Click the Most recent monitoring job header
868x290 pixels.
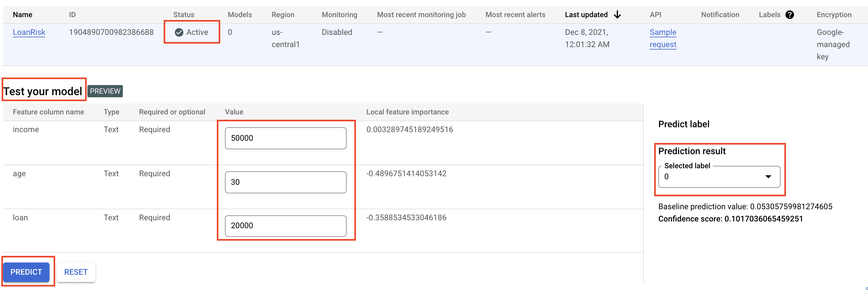click(x=421, y=15)
